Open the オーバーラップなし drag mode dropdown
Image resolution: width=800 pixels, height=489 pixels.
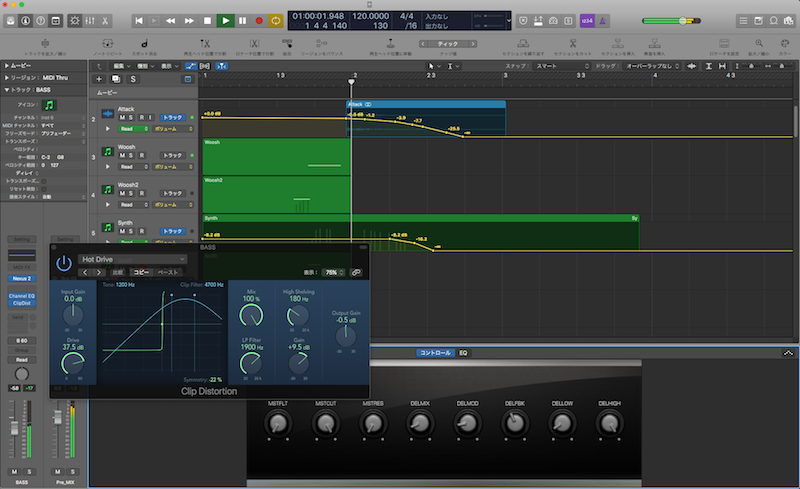click(652, 66)
